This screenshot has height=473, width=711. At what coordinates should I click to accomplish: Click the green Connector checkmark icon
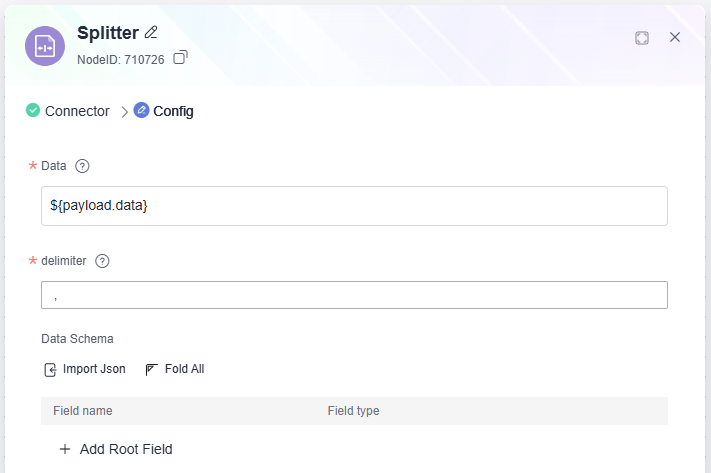(x=33, y=110)
